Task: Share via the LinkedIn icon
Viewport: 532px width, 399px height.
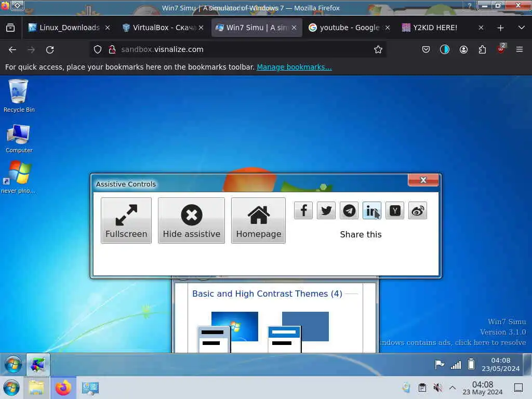Action: tap(372, 210)
